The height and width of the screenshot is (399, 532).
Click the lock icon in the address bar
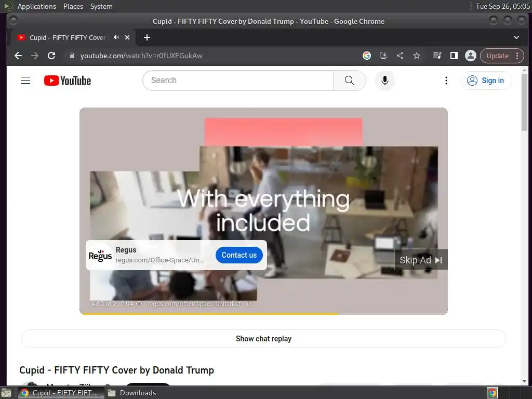tap(72, 56)
